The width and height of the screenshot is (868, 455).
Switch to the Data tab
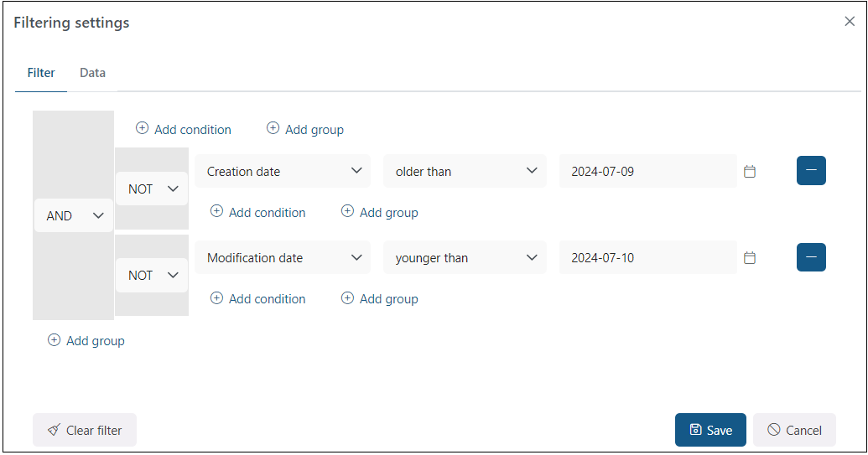92,73
